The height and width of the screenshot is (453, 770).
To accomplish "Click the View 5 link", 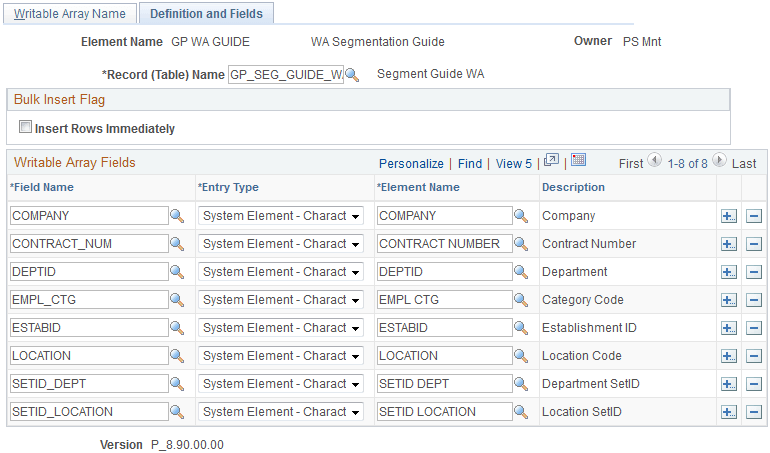I will (x=514, y=164).
